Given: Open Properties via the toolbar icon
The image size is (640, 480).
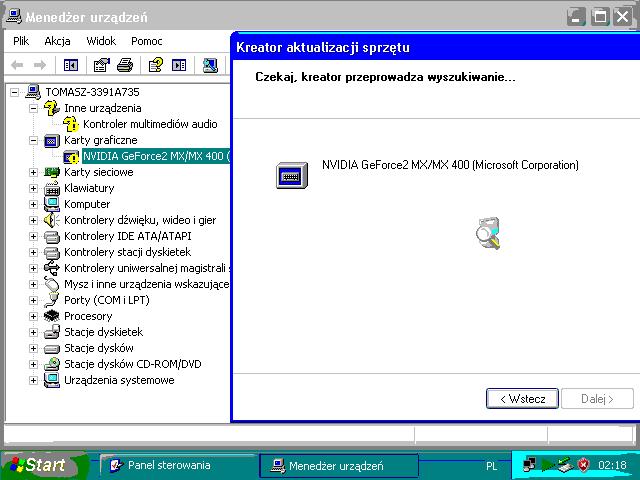Looking at the screenshot, I should (x=102, y=65).
